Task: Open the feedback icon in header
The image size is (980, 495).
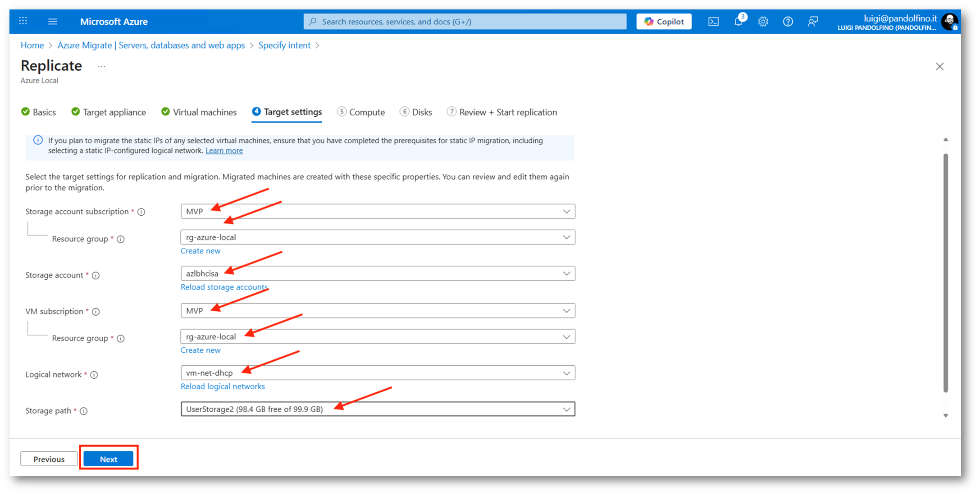Action: (x=812, y=22)
